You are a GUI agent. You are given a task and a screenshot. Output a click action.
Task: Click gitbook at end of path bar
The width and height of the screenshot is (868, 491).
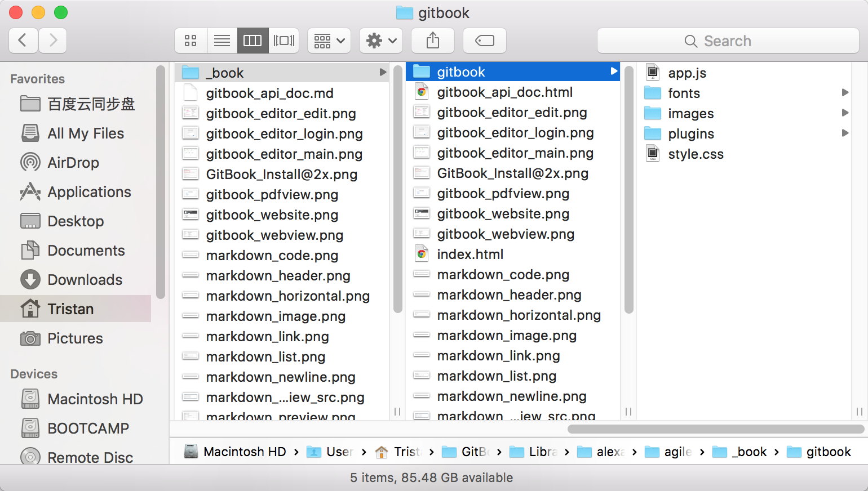coord(819,452)
